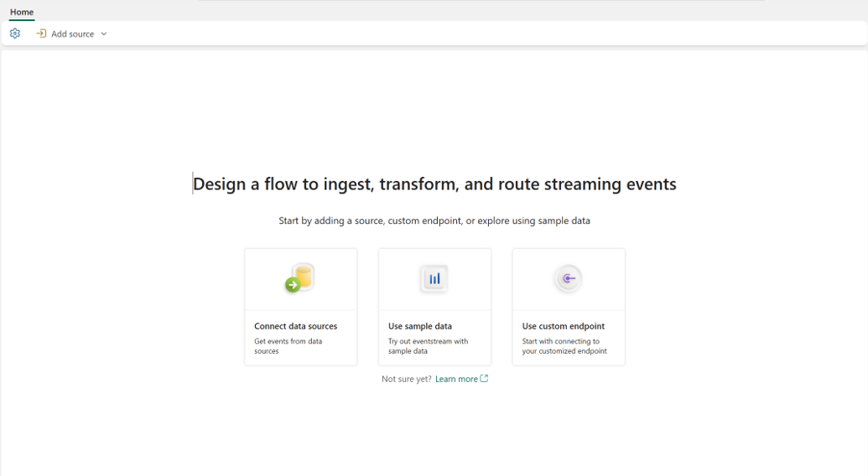The width and height of the screenshot is (868, 476).
Task: Select the Use sample data card title
Action: point(419,326)
